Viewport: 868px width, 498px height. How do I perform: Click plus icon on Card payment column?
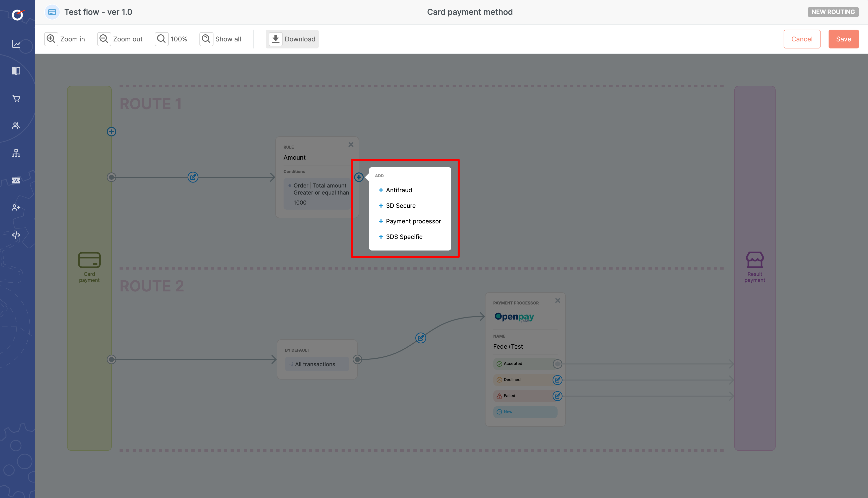(112, 132)
